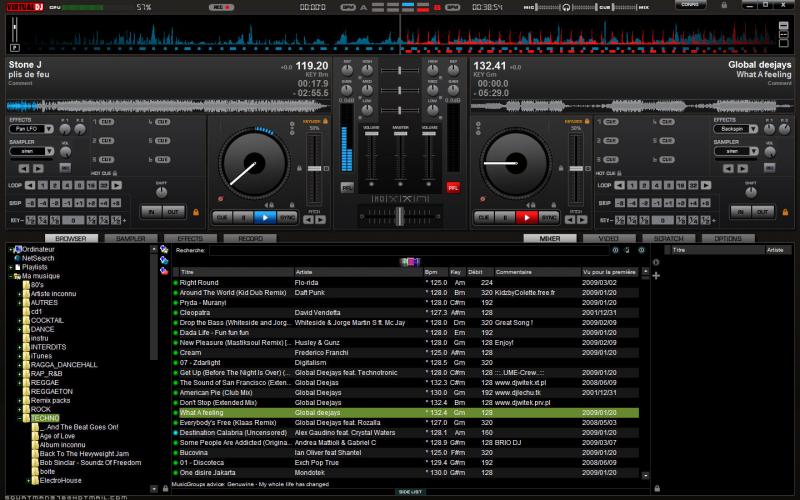This screenshot has width=800, height=500.
Task: Open the right deck Backspin effects dropdown
Action: tap(736, 129)
